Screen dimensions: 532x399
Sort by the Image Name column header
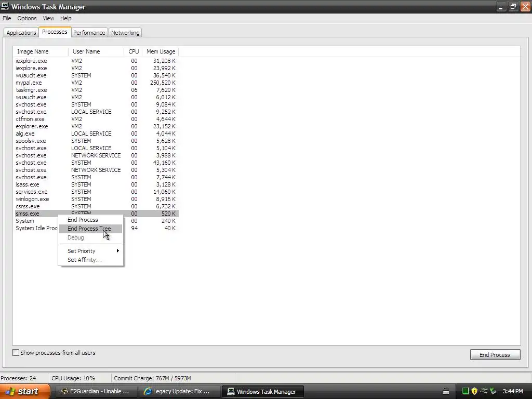pyautogui.click(x=41, y=51)
